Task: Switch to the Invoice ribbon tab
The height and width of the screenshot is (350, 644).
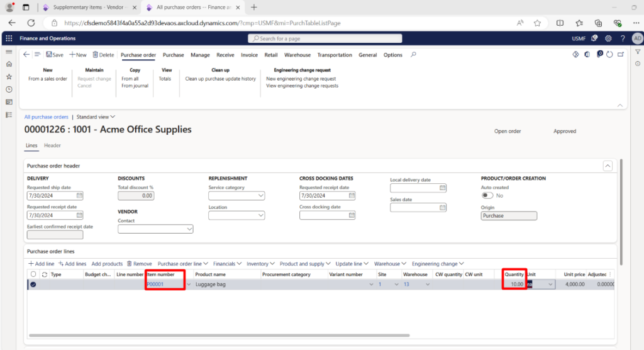Action: coord(249,55)
